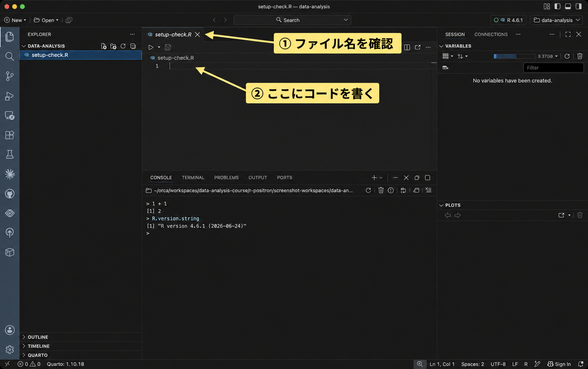This screenshot has height=369, width=588.
Task: Open the Search view in activity bar
Action: point(10,56)
